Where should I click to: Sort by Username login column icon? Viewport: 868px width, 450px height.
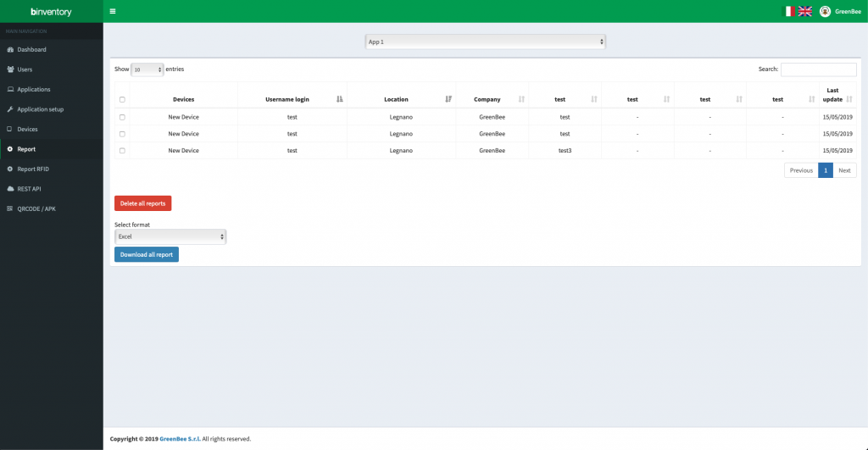tap(339, 99)
